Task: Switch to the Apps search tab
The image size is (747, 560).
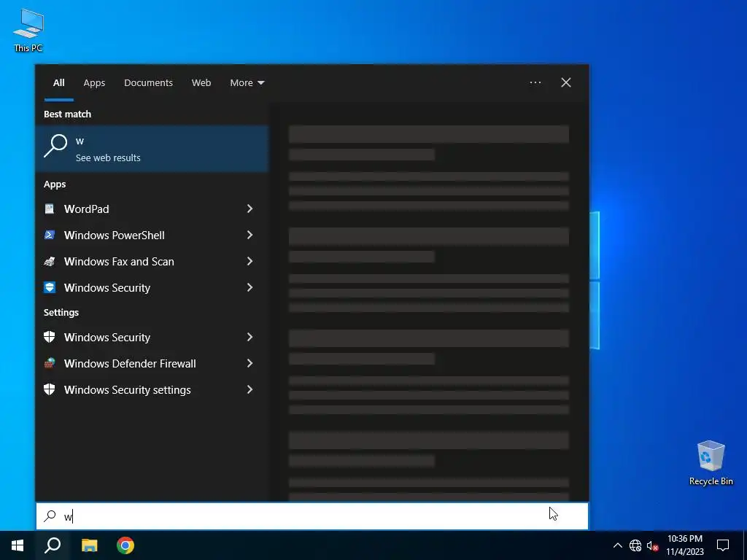Action: pos(94,83)
